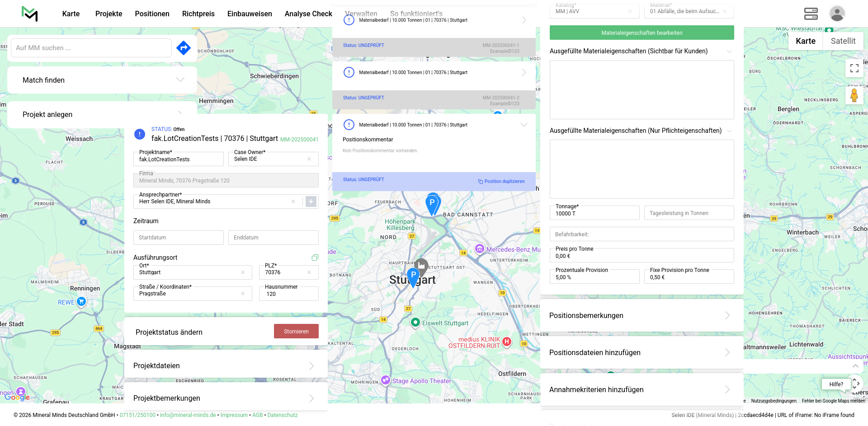Click the blue directions arrow icon
Screen dimensions: 868x426
click(184, 48)
